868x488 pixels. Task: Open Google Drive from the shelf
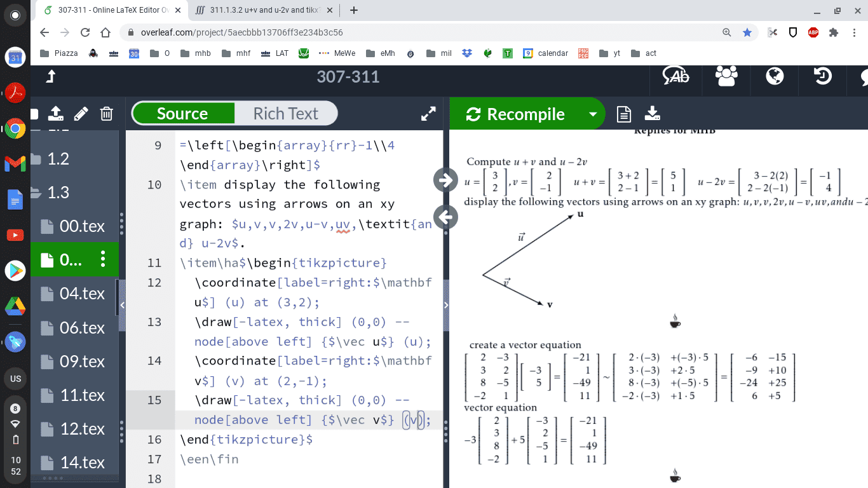pos(15,306)
